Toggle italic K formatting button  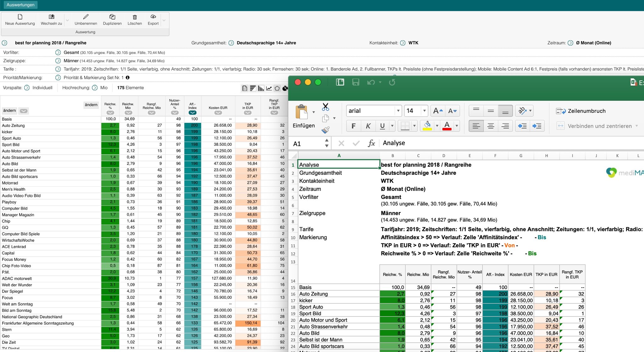pos(368,126)
